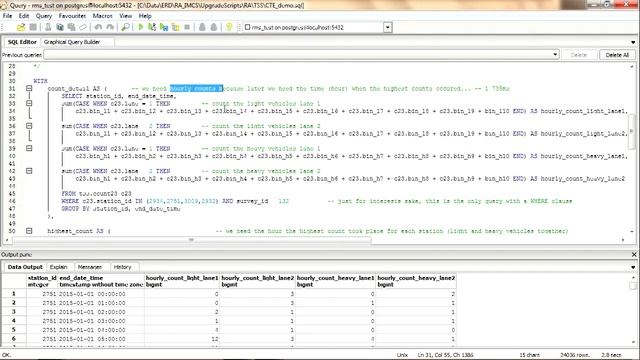Click the Paste toolbar icon
This screenshot has height=360, width=640.
tap(71, 27)
